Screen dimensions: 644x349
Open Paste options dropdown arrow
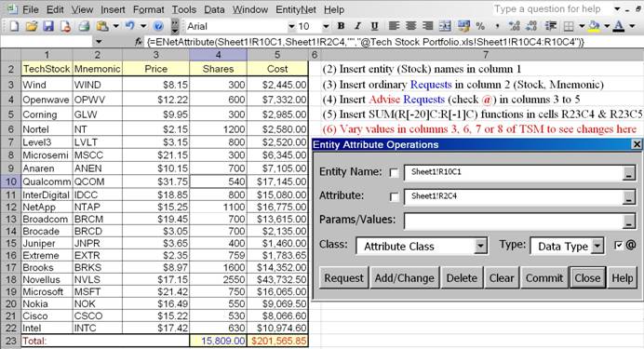115,26
